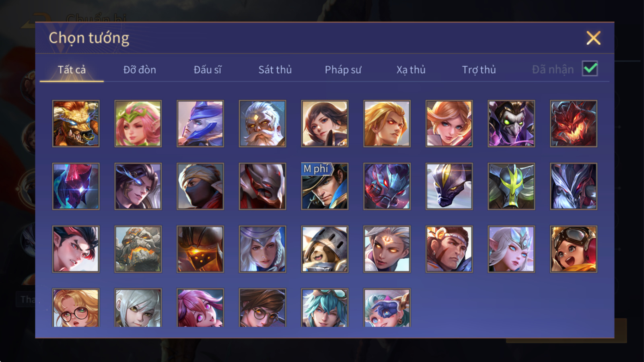Close the 'Chọn tướng' dialog
Image resolution: width=644 pixels, height=362 pixels.
[593, 38]
